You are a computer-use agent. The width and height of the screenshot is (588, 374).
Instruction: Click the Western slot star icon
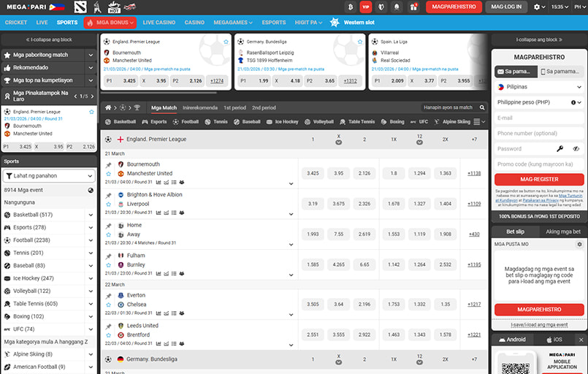tap(334, 23)
